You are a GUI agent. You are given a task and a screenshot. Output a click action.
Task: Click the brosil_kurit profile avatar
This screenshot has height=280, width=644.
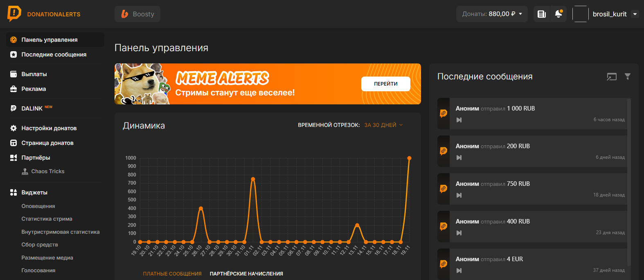[x=580, y=14]
